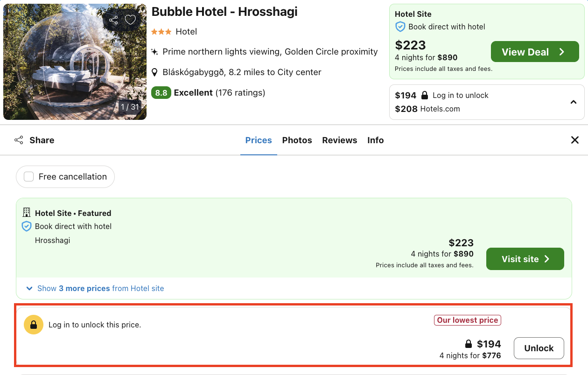Click the orange star rating icons
The image size is (588, 375).
[x=161, y=32]
